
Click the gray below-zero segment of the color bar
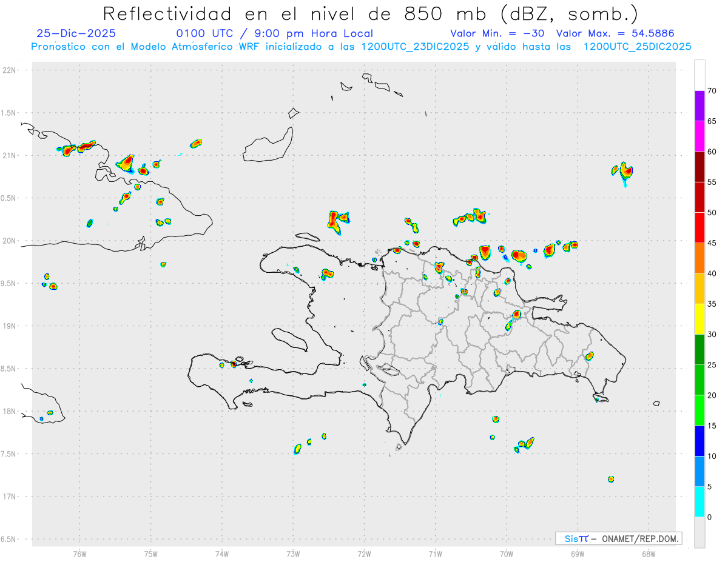(699, 532)
